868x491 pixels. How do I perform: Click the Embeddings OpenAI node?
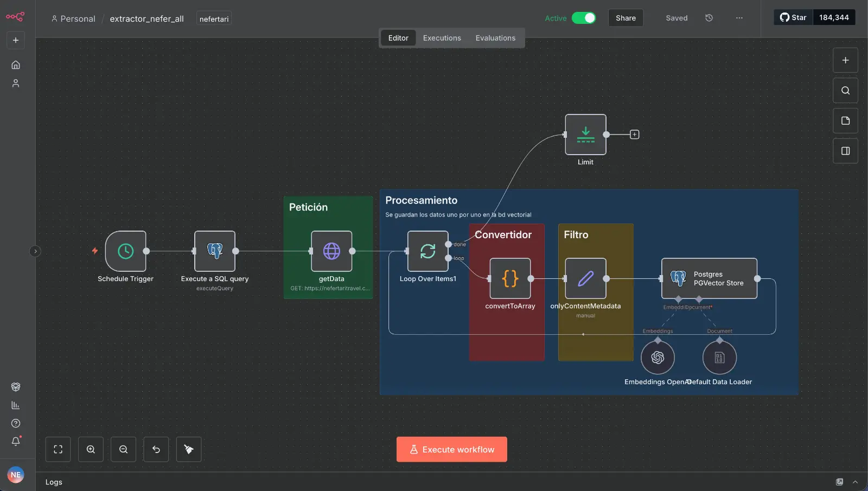click(x=658, y=358)
